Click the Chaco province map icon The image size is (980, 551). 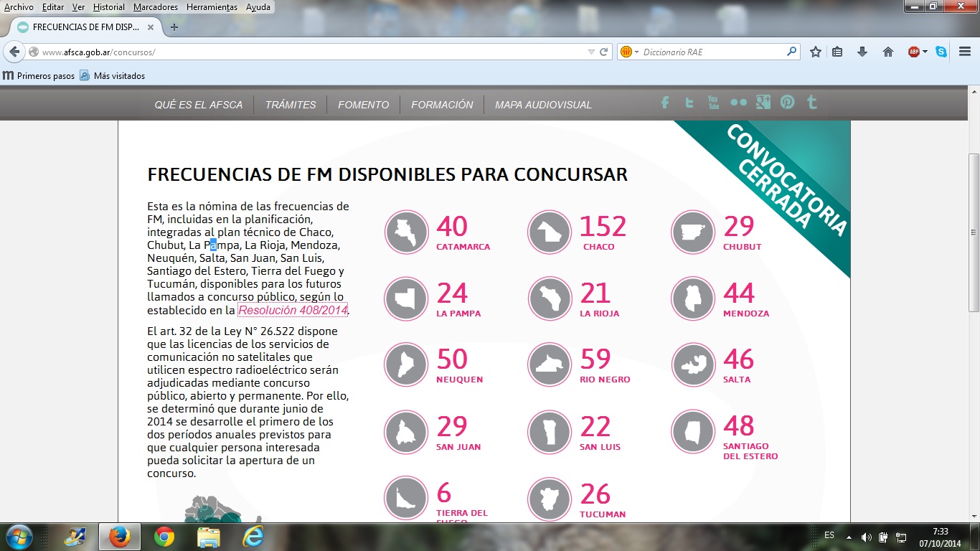click(x=550, y=232)
